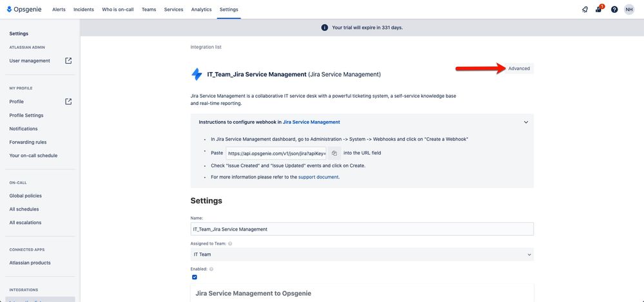Go to the Incidents tab
The width and height of the screenshot is (644, 302).
point(83,10)
